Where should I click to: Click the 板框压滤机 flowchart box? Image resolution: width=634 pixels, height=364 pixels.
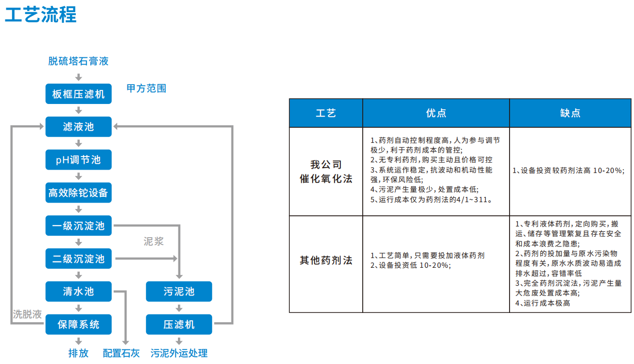[78, 94]
